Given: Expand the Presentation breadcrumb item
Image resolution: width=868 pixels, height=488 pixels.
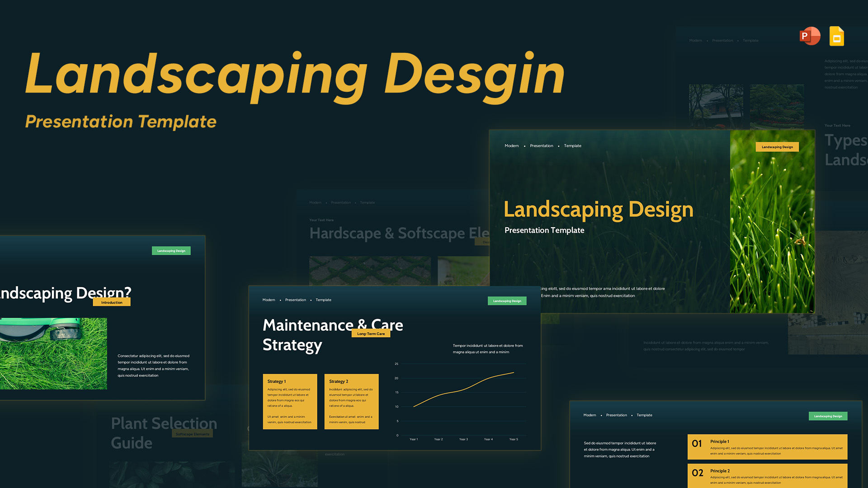Looking at the screenshot, I should (541, 145).
